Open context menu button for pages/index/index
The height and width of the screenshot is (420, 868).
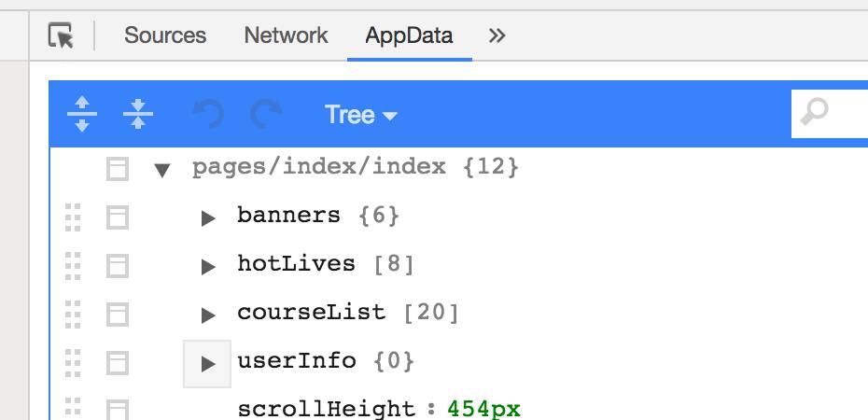coord(118,169)
